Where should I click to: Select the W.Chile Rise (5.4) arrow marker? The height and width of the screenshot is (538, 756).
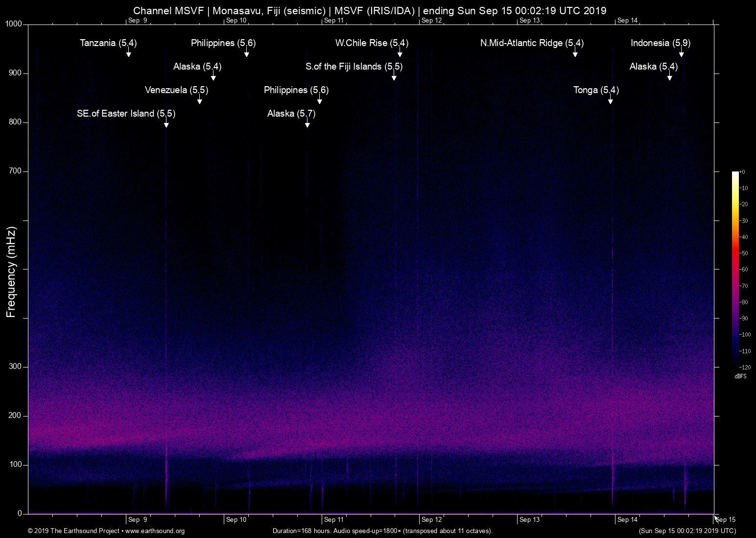click(x=400, y=53)
